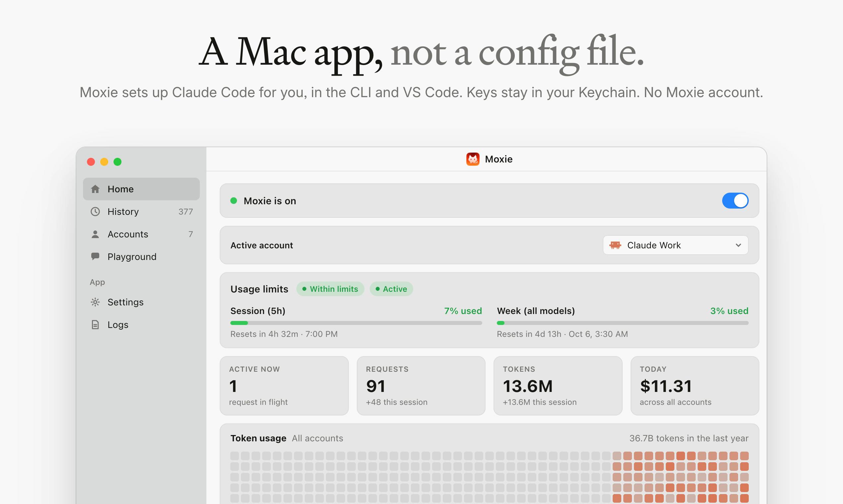This screenshot has height=504, width=843.
Task: Select Home in the sidebar
Action: tap(141, 189)
